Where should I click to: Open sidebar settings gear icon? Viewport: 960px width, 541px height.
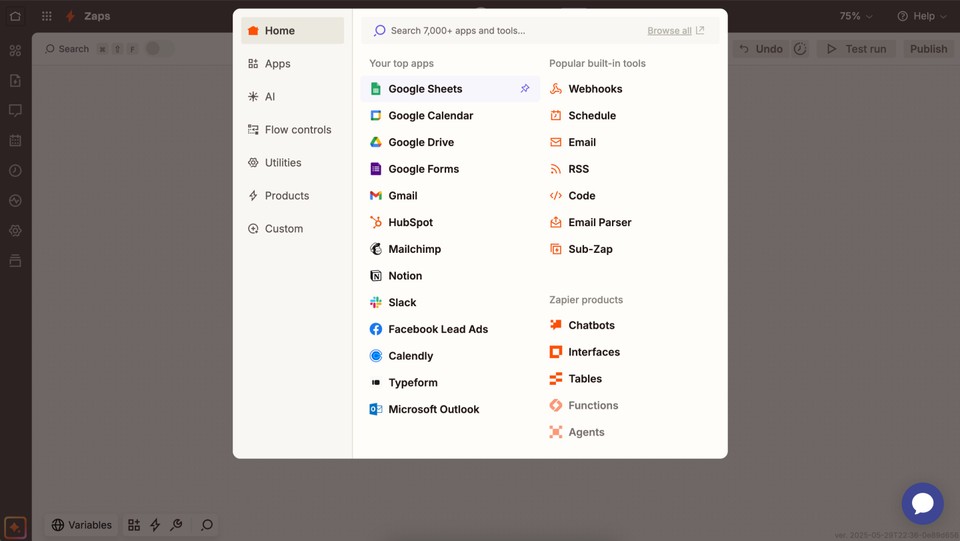tap(15, 231)
